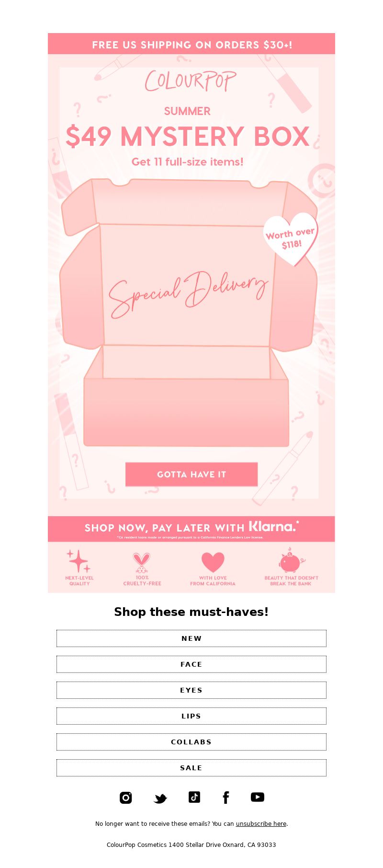This screenshot has height=868, width=383.
Task: Follow the unsubscribe here link
Action: (x=261, y=824)
